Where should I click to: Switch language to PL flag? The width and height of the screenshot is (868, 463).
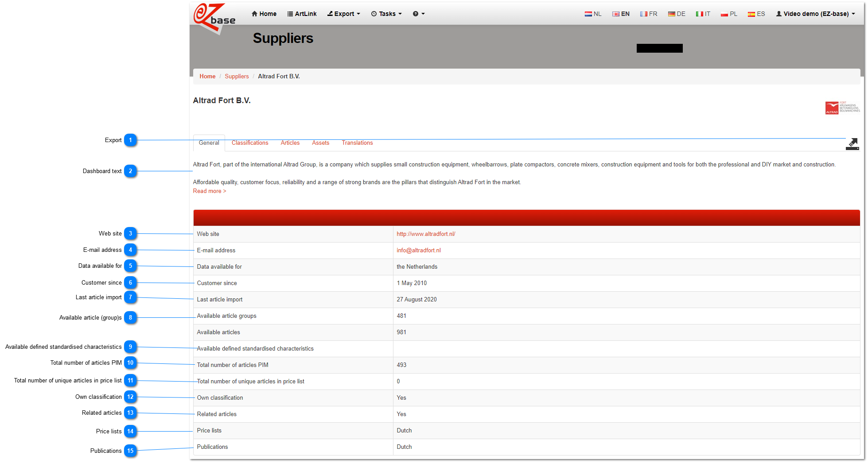point(729,14)
